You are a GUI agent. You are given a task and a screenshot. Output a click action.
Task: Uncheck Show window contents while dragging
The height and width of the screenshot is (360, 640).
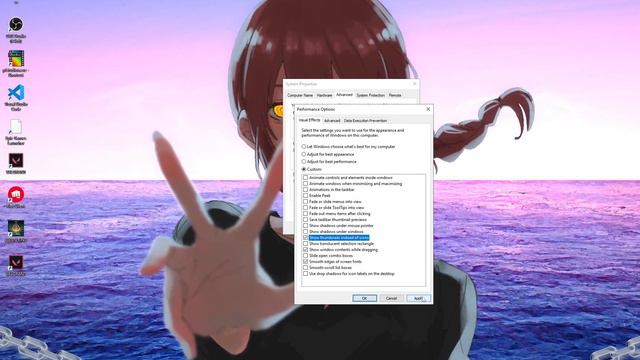pos(306,249)
